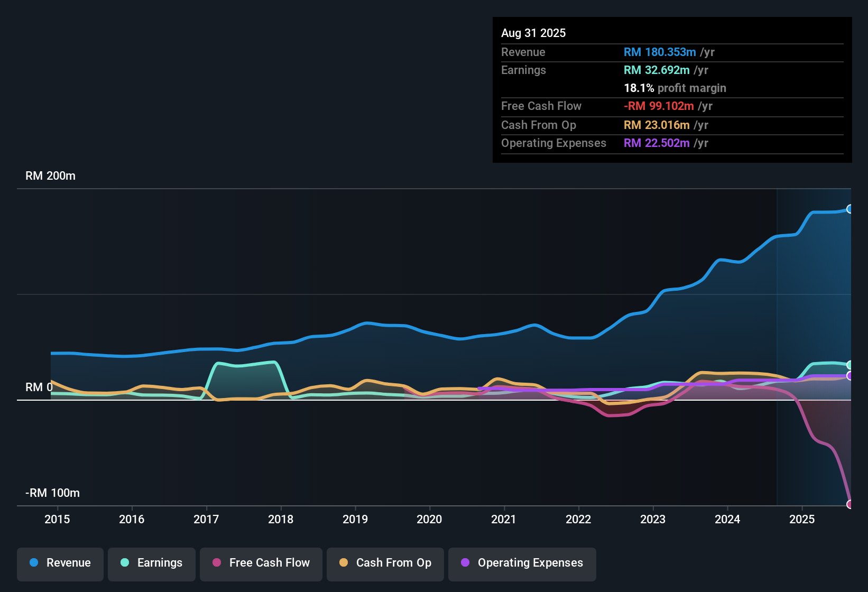
Task: Click the 2022 label on the time axis
Action: tap(579, 520)
